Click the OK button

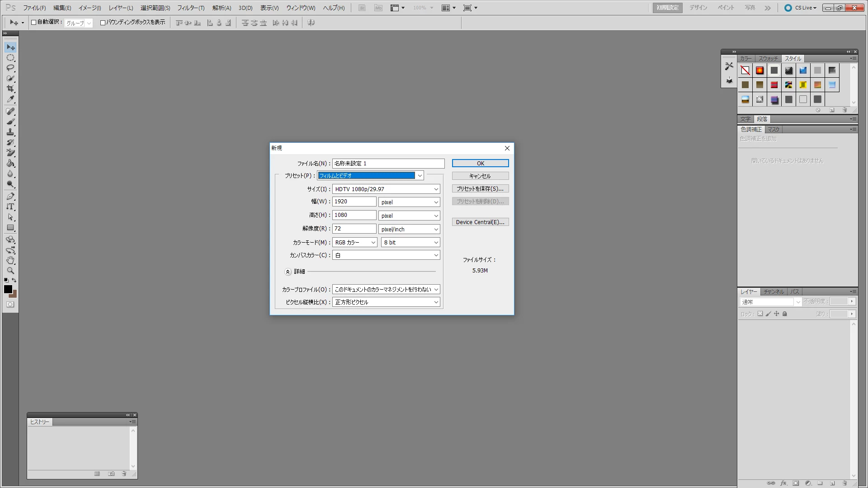pyautogui.click(x=480, y=163)
